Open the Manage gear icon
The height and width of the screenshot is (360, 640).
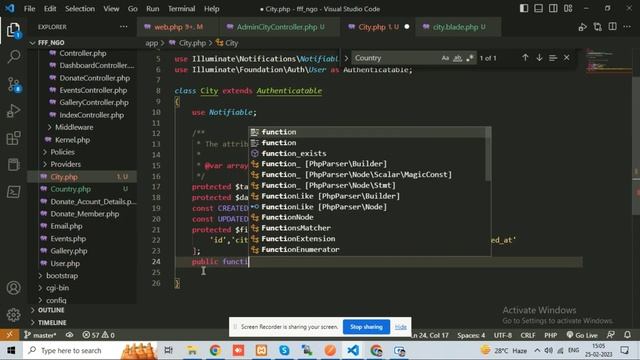point(13,315)
